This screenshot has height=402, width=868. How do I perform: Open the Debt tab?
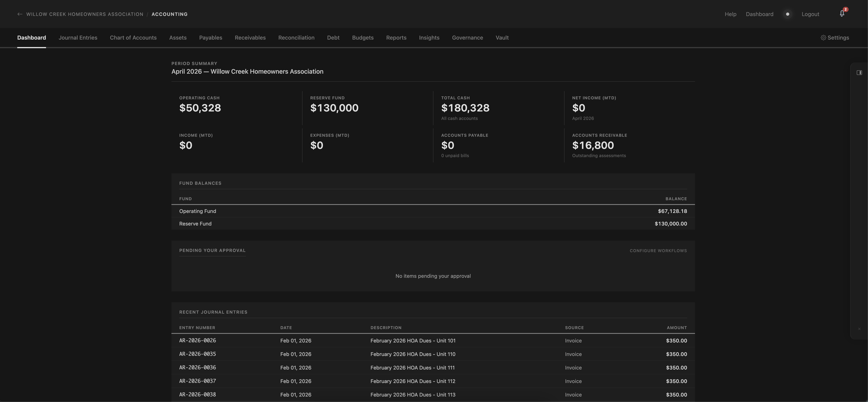333,38
